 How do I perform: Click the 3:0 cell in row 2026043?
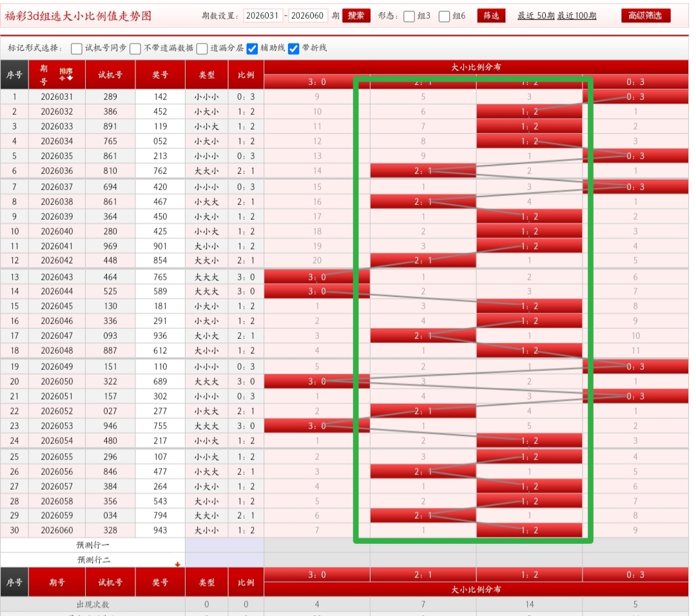click(x=316, y=276)
